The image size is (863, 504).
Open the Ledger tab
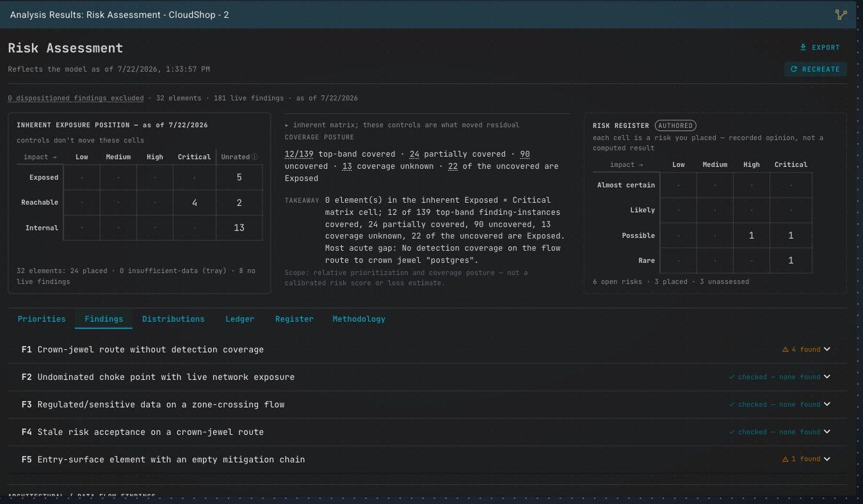240,319
